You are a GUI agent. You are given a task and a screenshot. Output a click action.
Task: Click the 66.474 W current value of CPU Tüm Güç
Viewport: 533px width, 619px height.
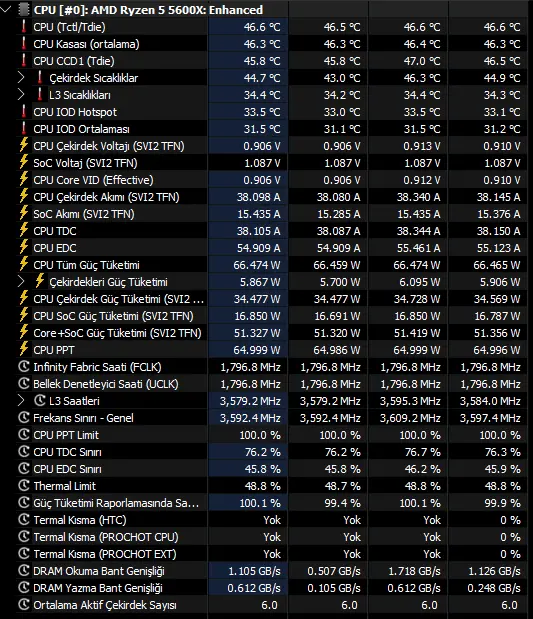pos(257,265)
